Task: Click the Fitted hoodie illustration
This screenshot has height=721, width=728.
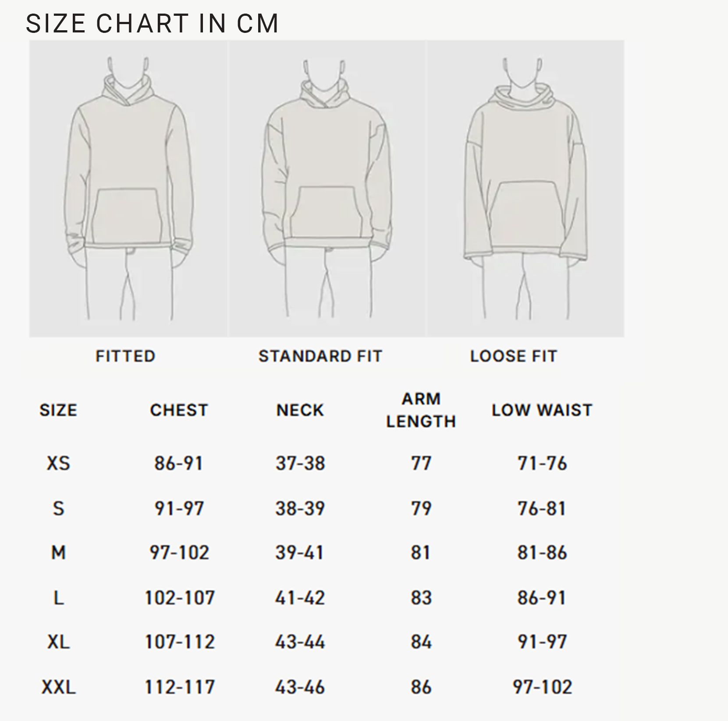Action: 128,188
